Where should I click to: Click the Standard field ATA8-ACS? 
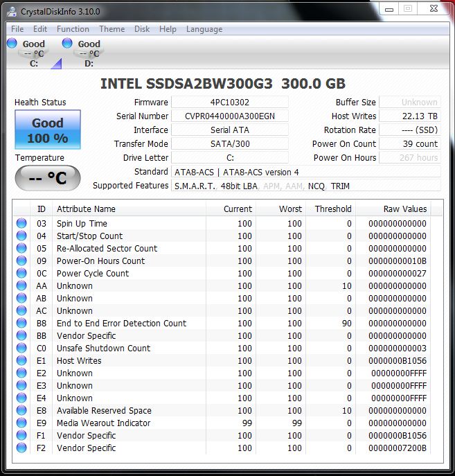coord(306,172)
